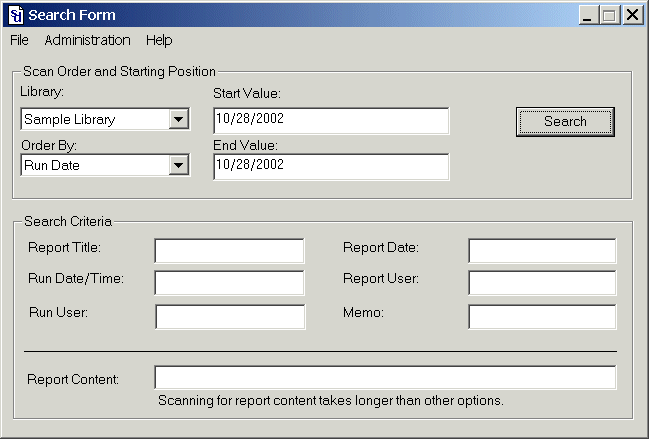
Task: Open the File menu
Action: pos(19,40)
